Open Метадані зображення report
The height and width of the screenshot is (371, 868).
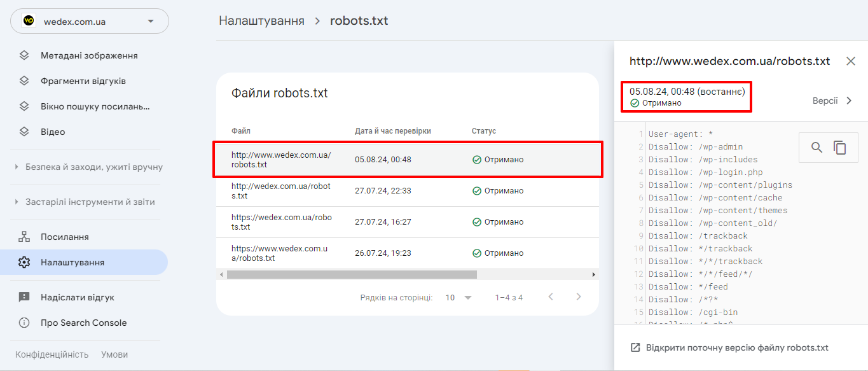point(89,55)
